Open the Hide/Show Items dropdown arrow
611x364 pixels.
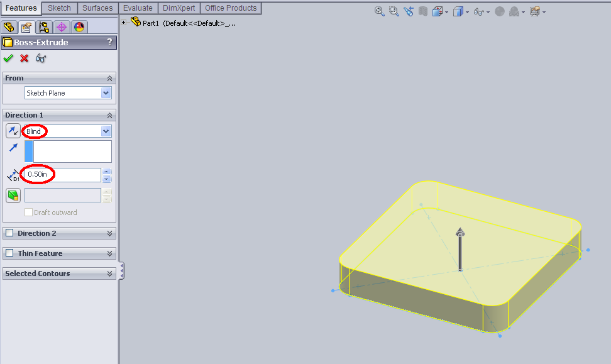pyautogui.click(x=488, y=13)
